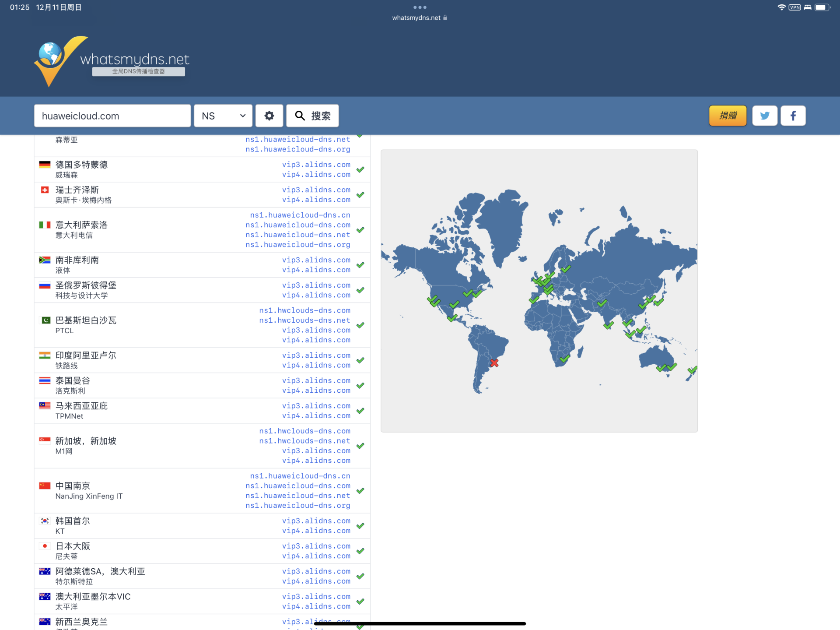Select 巴基斯坦白沙瓦 server name

click(86, 320)
